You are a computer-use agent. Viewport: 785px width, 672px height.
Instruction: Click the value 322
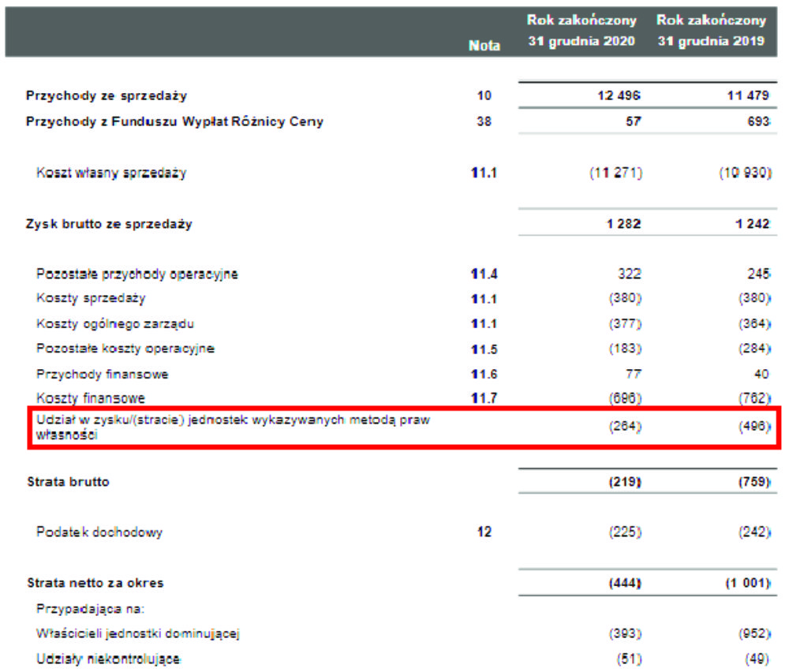click(630, 274)
